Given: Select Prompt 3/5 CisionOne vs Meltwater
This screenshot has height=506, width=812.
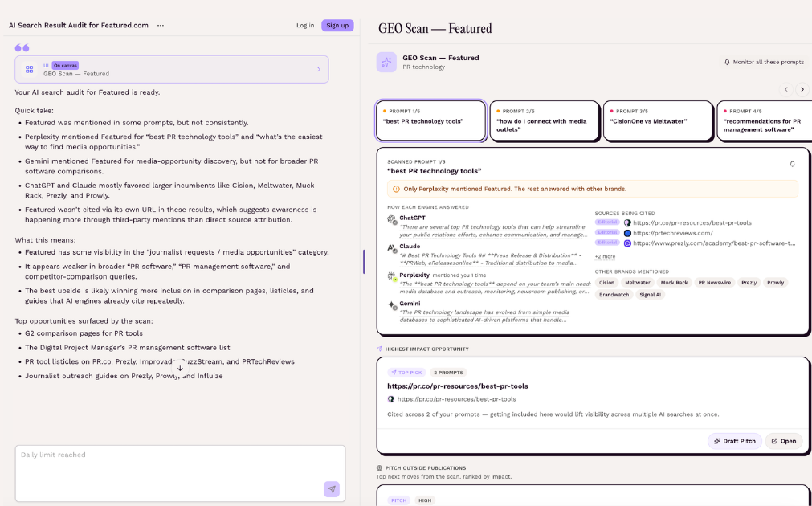Looking at the screenshot, I should click(658, 120).
